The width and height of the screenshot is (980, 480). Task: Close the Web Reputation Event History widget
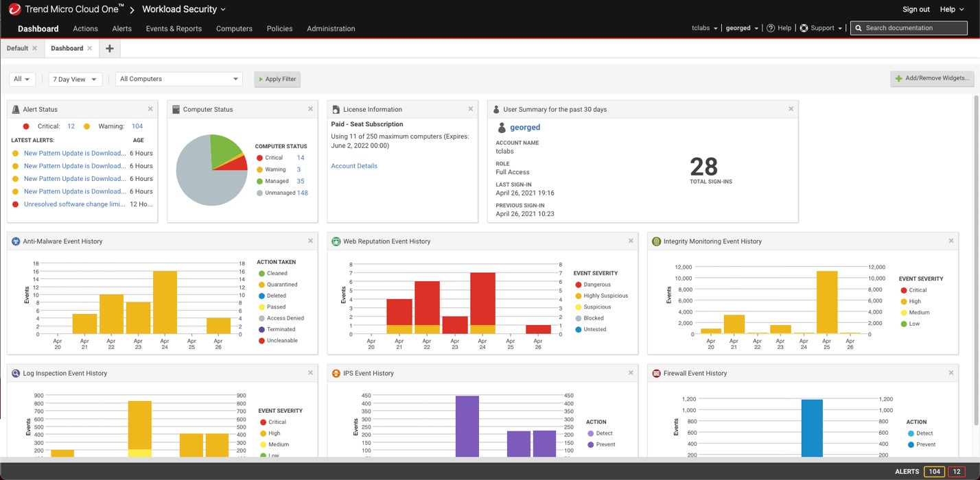tap(631, 241)
